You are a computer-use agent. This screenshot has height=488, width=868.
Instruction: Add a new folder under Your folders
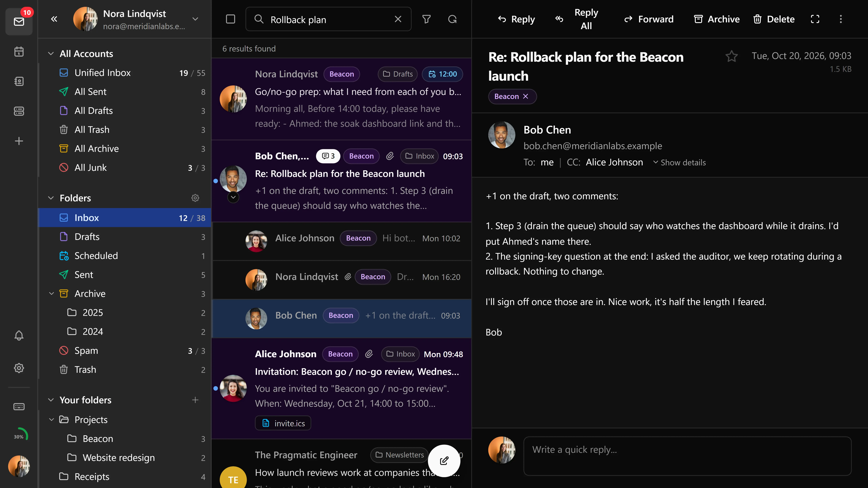pyautogui.click(x=195, y=400)
